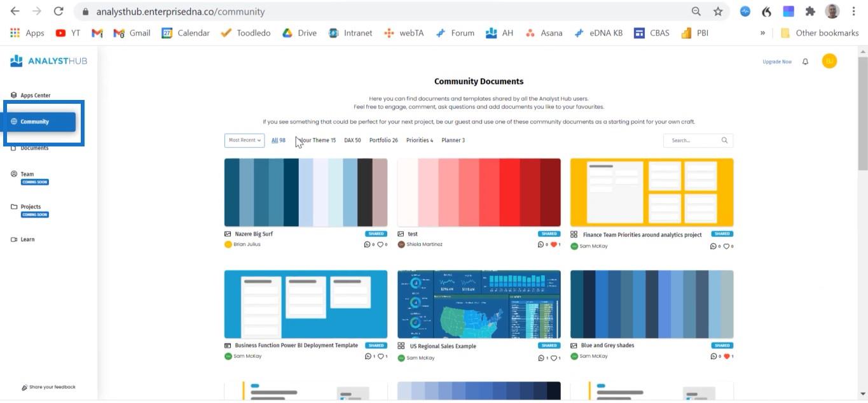Reload the page
Screen dimensions: 868x403
tap(59, 11)
